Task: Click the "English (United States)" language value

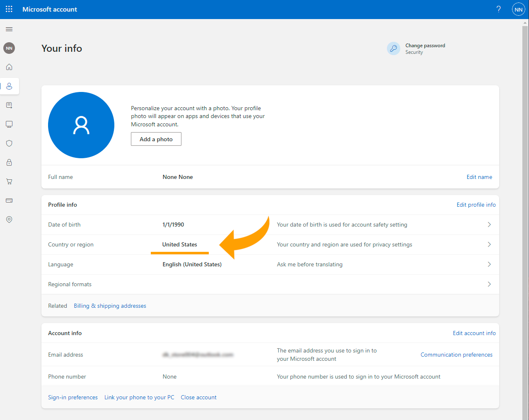Action: pos(192,264)
